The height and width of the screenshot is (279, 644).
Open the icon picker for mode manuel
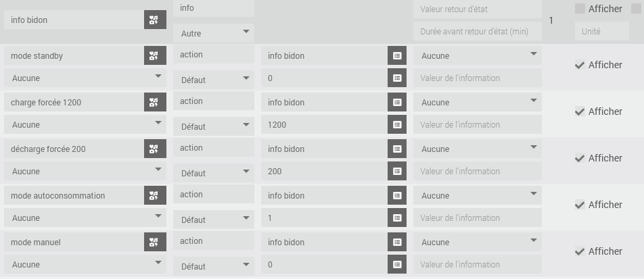click(x=155, y=243)
